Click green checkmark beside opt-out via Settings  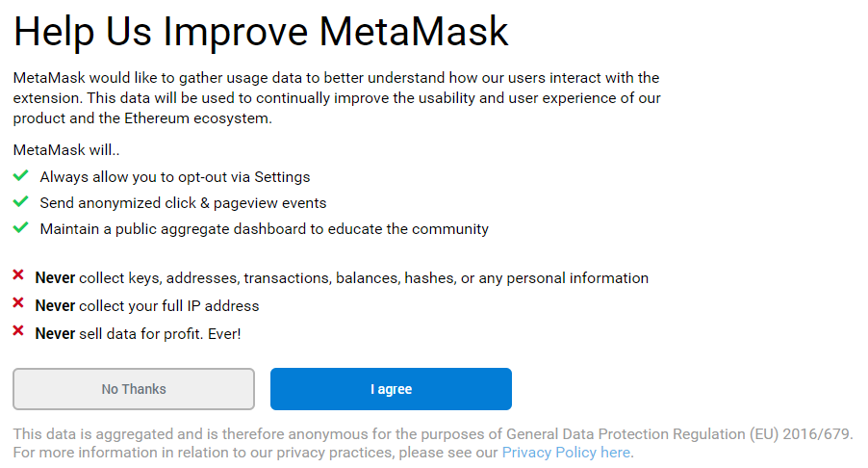point(21,176)
